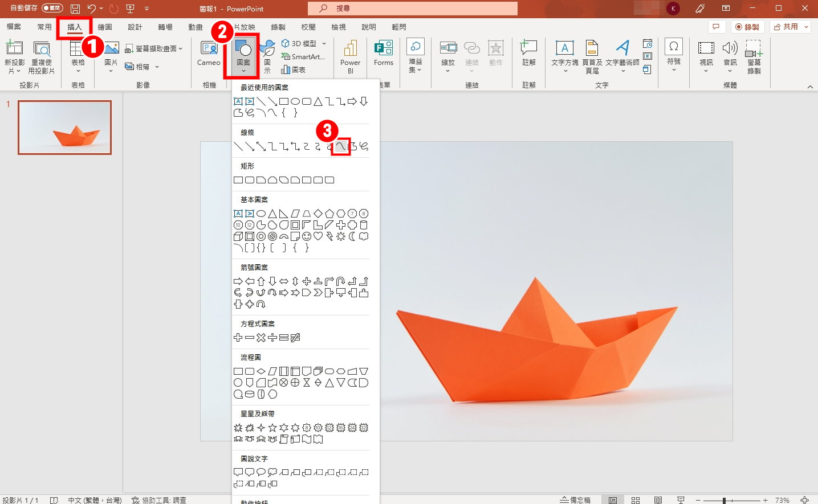Select the cloud shape in 基本圖案
This screenshot has width=818, height=504.
[x=364, y=236]
